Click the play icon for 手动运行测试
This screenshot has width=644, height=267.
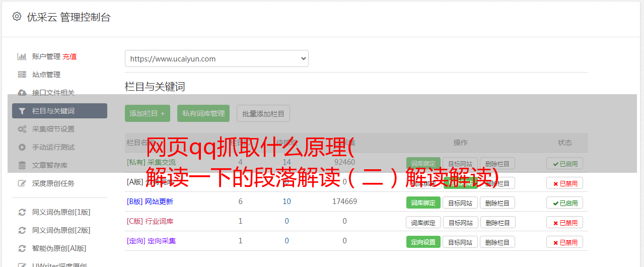(x=22, y=147)
